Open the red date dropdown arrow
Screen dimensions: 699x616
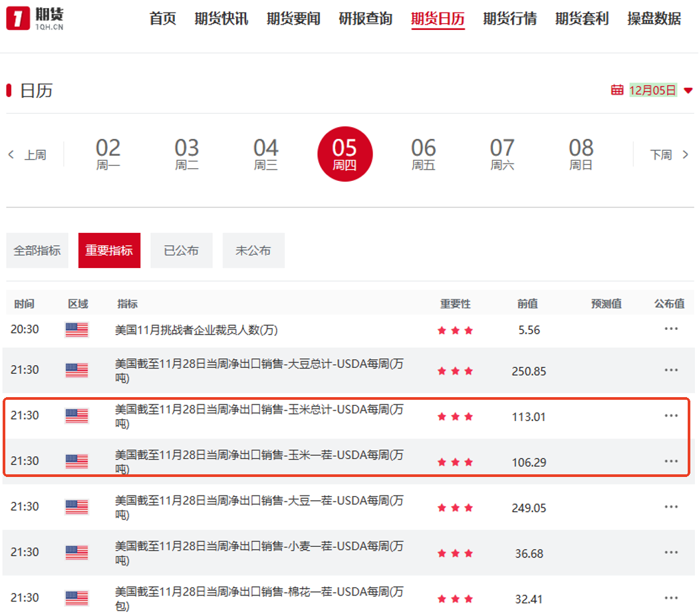688,90
